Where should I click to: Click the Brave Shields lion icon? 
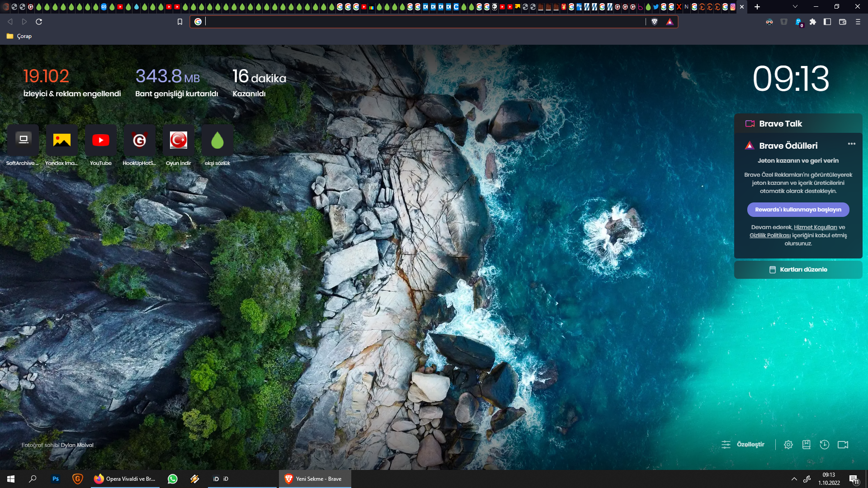coord(654,22)
